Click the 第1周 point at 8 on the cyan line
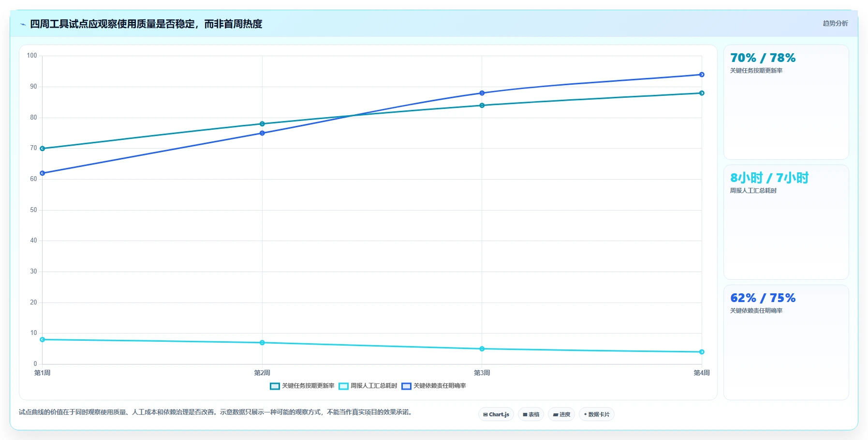Screen dimensions: 868x440 tap(43, 340)
